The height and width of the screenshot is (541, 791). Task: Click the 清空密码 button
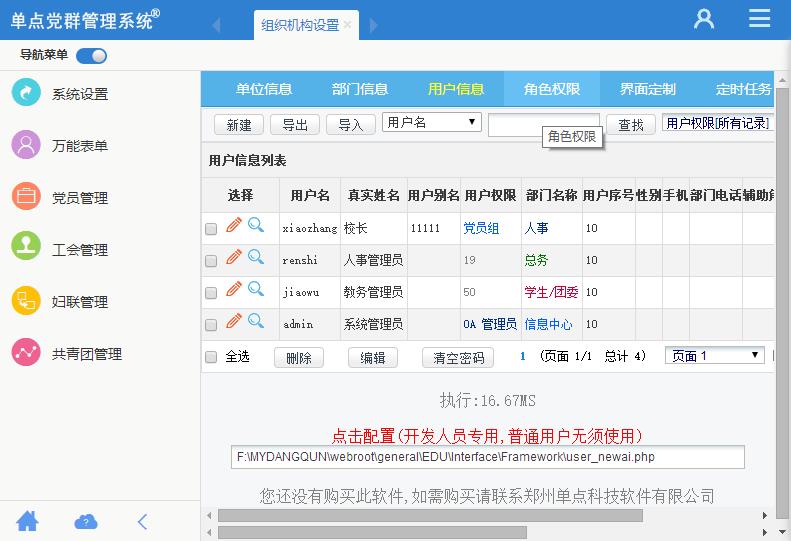pyautogui.click(x=458, y=358)
